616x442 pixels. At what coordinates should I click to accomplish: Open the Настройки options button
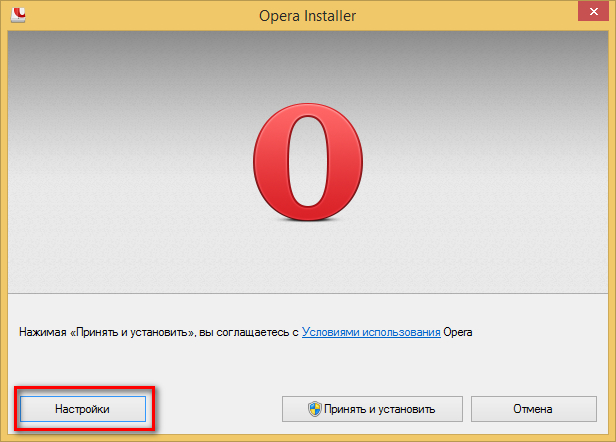[82, 409]
